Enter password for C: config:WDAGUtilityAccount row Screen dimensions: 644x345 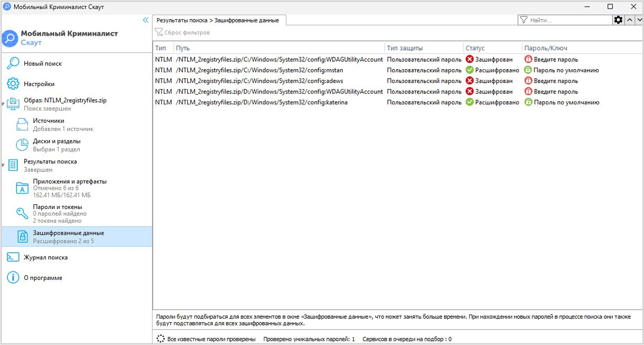[556, 60]
